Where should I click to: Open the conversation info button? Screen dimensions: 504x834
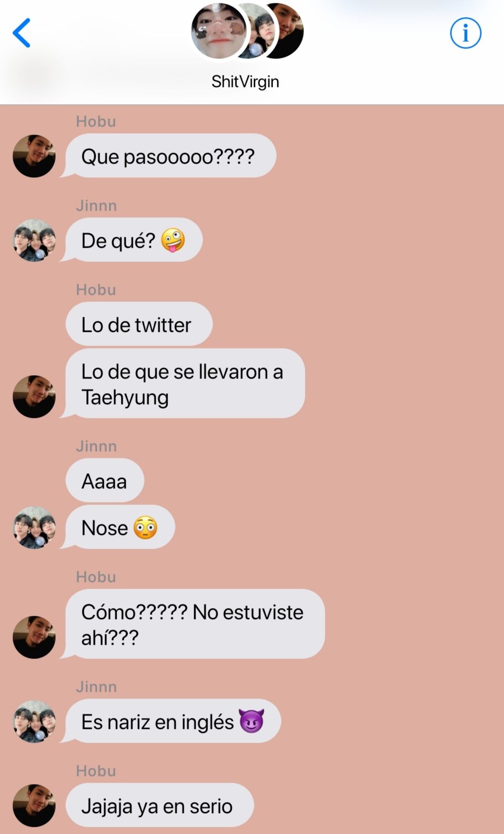point(465,33)
